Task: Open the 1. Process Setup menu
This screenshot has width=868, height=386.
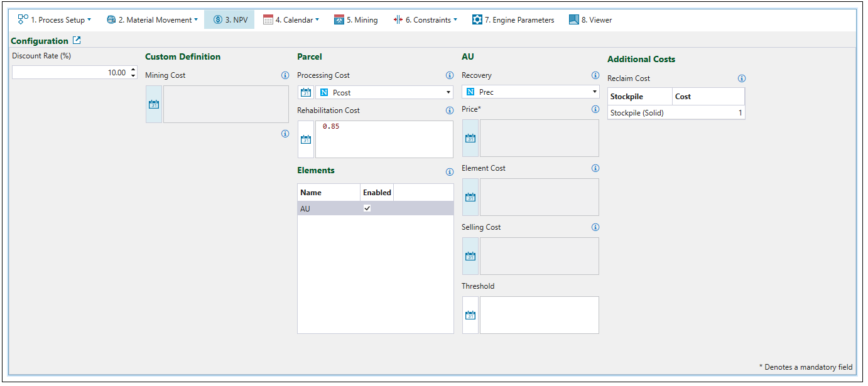Action: pyautogui.click(x=55, y=20)
